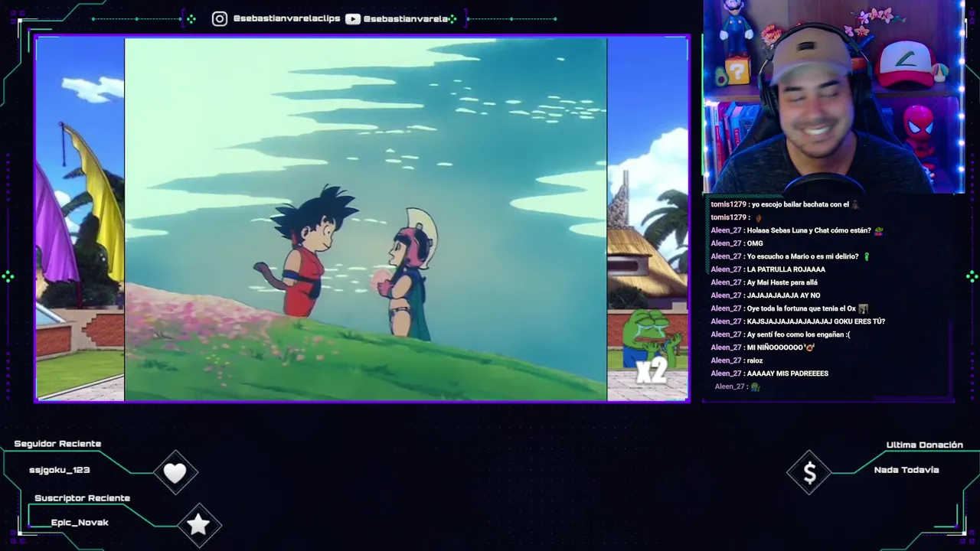Viewport: 980px width, 551px height.
Task: Click the chat message 'JAJAJAJAJAJA AY NO'
Action: pos(783,295)
